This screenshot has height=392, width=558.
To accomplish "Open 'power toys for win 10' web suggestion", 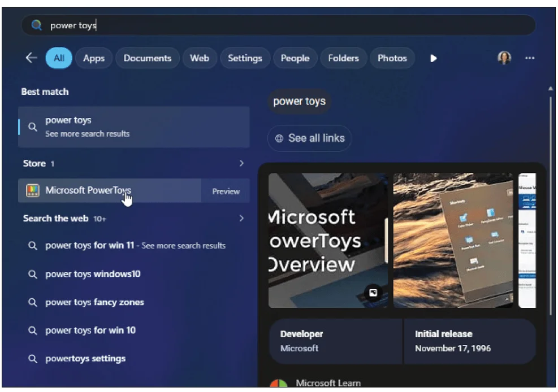I will coord(134,330).
